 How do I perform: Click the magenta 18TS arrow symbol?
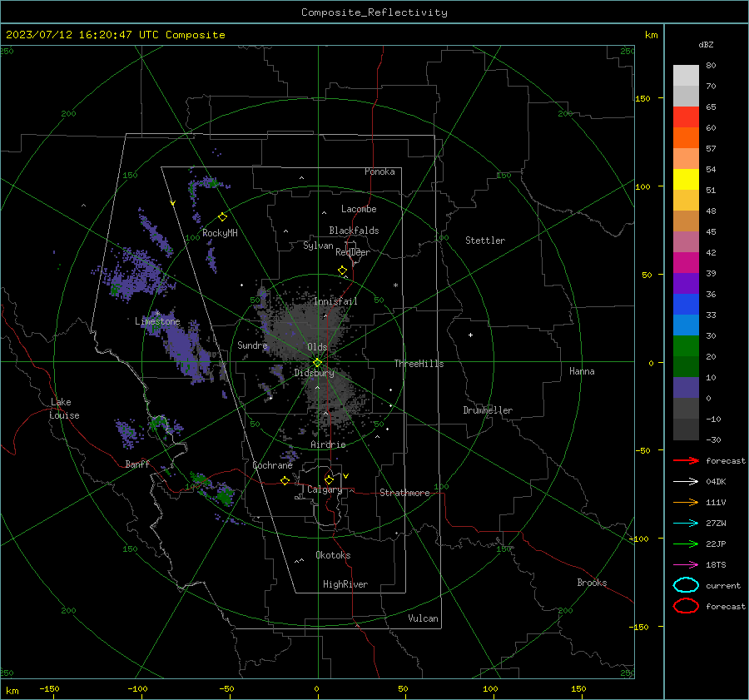686,565
